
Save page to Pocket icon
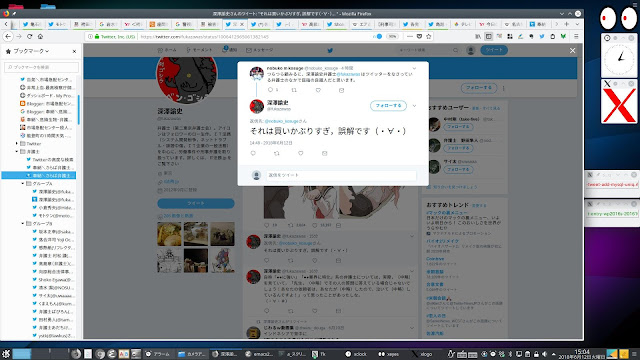419,36
